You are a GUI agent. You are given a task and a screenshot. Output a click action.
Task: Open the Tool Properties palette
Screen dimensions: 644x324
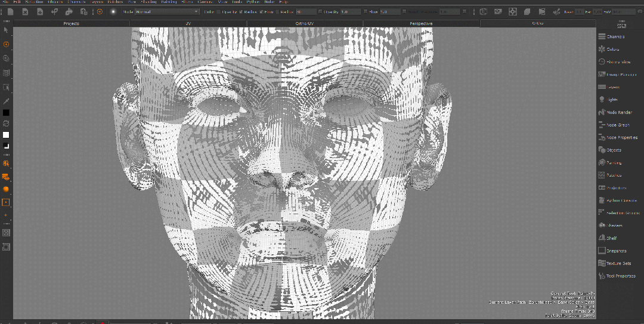(617, 276)
